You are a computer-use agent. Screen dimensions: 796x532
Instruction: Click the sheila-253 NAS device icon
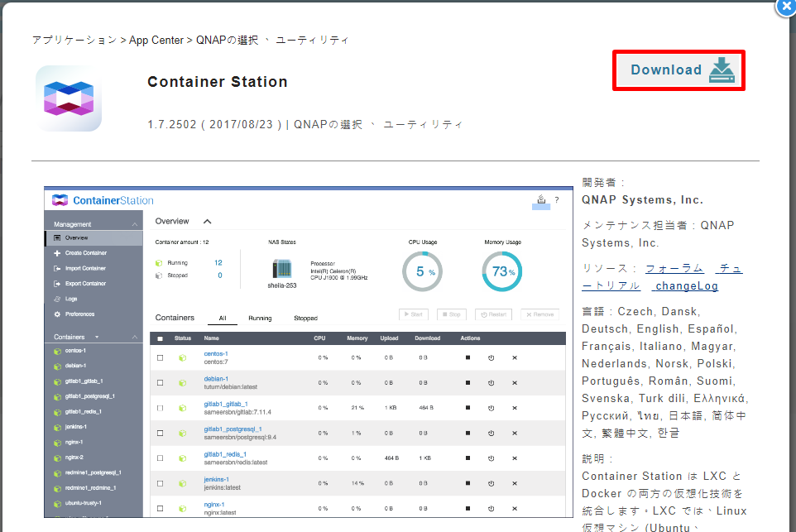click(x=282, y=269)
